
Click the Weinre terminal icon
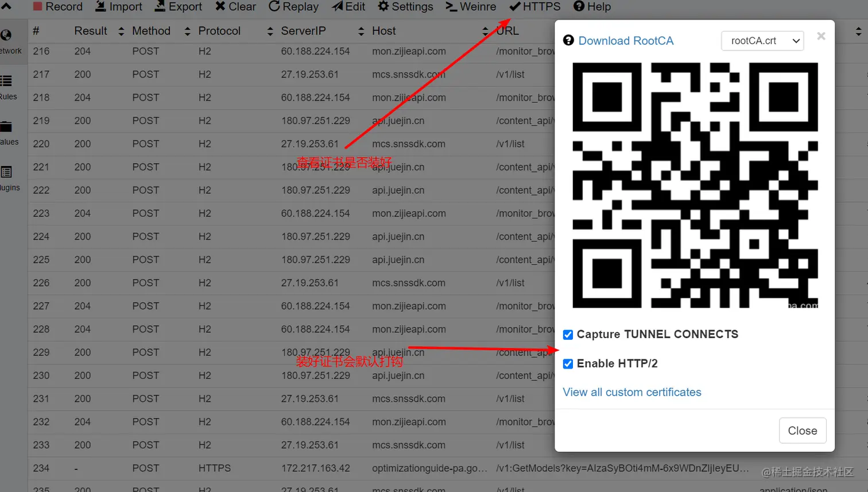coord(451,7)
